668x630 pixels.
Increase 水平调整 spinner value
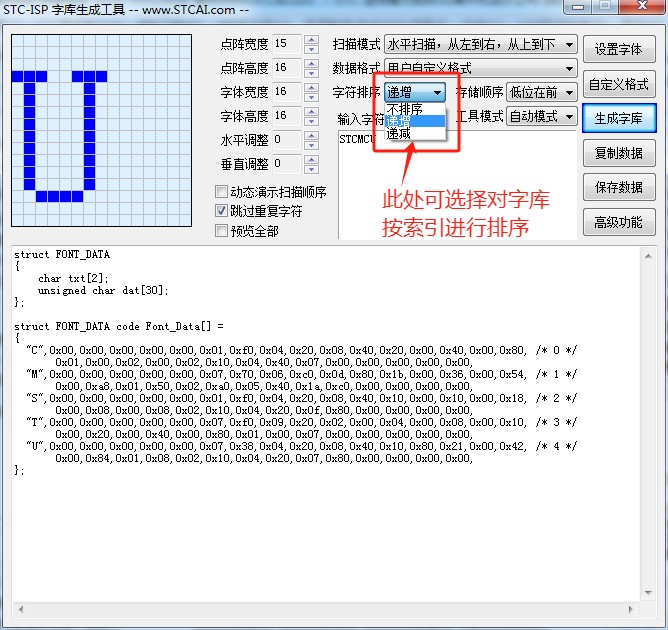point(311,135)
